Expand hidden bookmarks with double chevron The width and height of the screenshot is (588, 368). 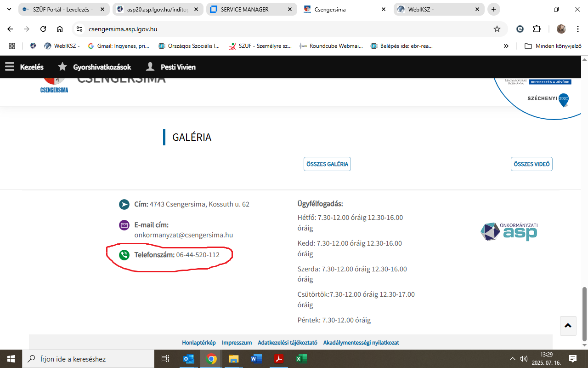coord(506,46)
